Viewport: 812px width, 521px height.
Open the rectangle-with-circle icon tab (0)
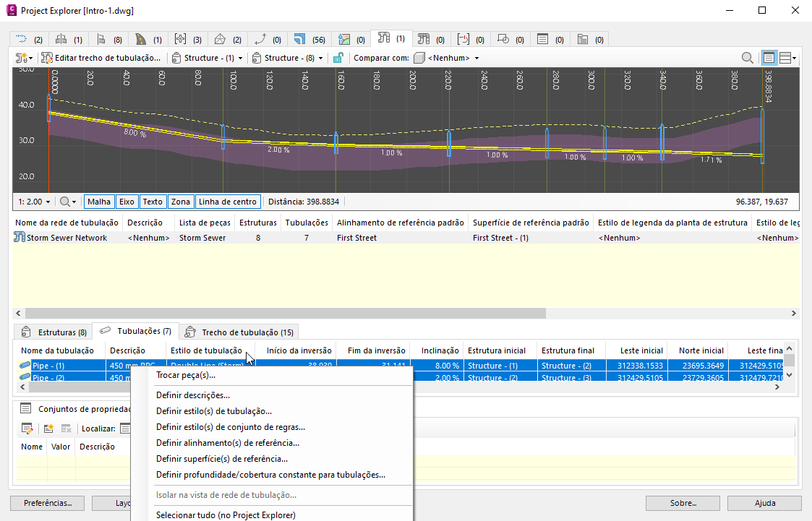[x=510, y=39]
